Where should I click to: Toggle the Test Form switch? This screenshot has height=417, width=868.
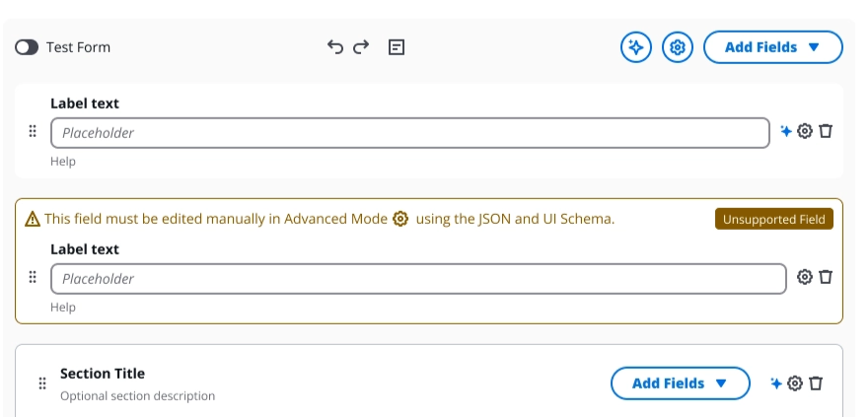[x=27, y=47]
